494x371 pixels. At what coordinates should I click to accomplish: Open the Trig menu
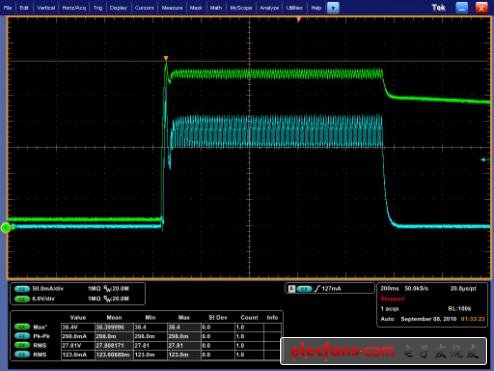pos(98,8)
